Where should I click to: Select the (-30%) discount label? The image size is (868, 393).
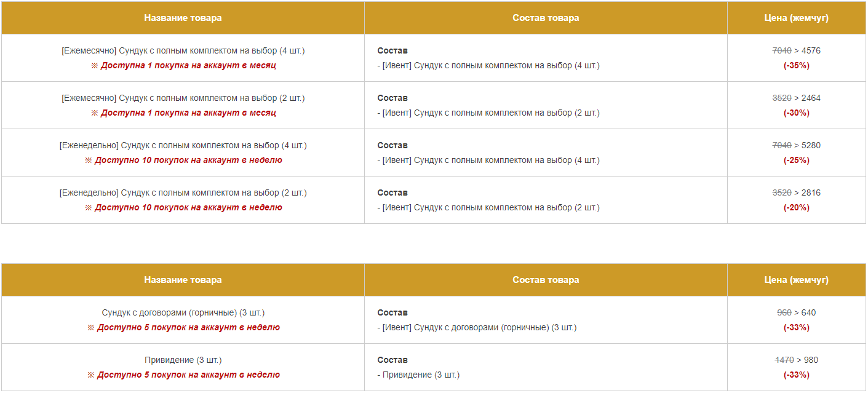(796, 113)
